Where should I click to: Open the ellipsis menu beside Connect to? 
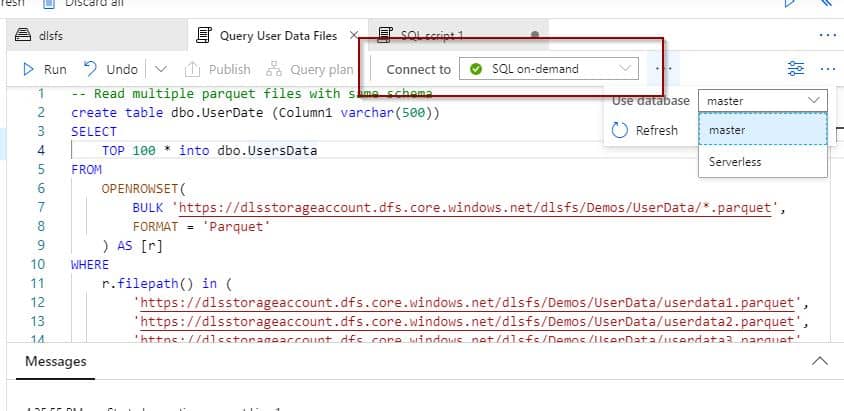(664, 69)
